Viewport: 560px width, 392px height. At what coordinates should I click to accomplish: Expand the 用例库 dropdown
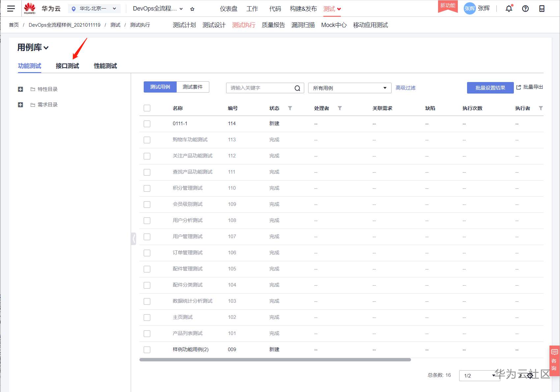click(33, 47)
